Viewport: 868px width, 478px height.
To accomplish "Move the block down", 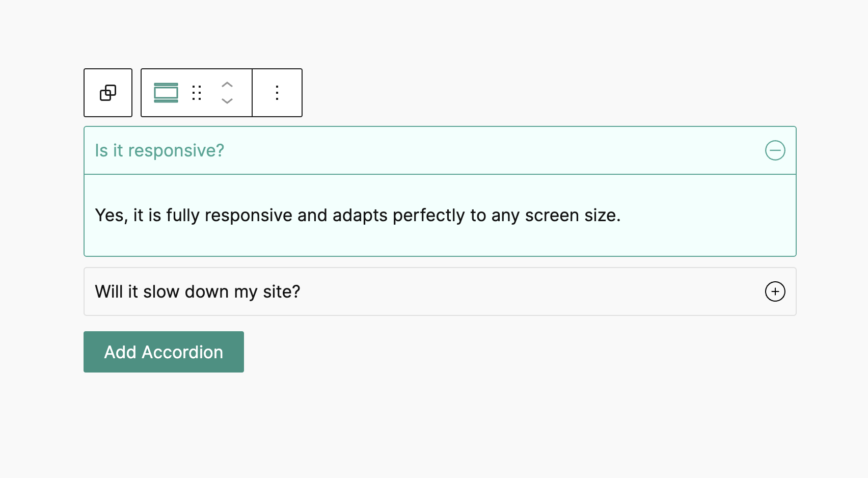I will point(227,101).
